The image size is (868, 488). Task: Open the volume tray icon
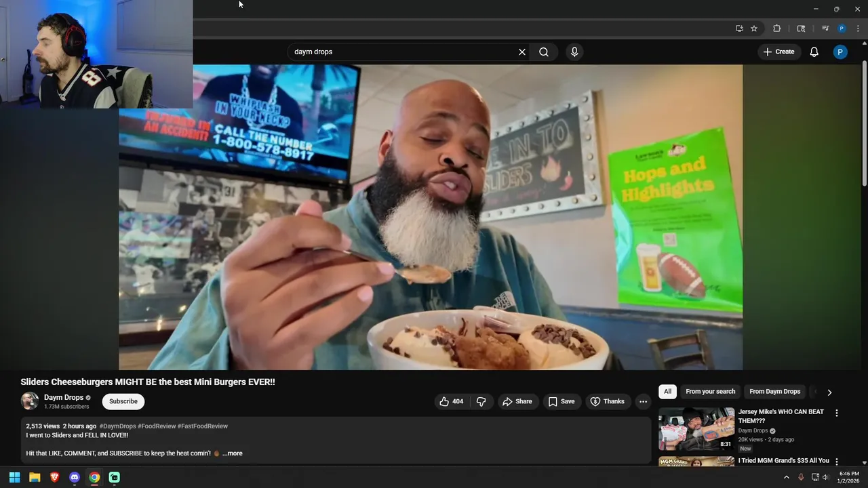click(825, 477)
